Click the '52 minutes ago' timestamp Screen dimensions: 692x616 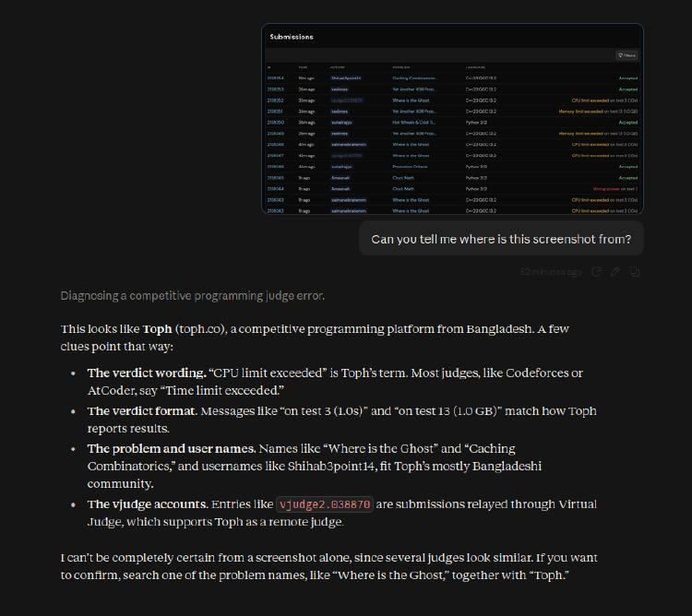tap(551, 272)
